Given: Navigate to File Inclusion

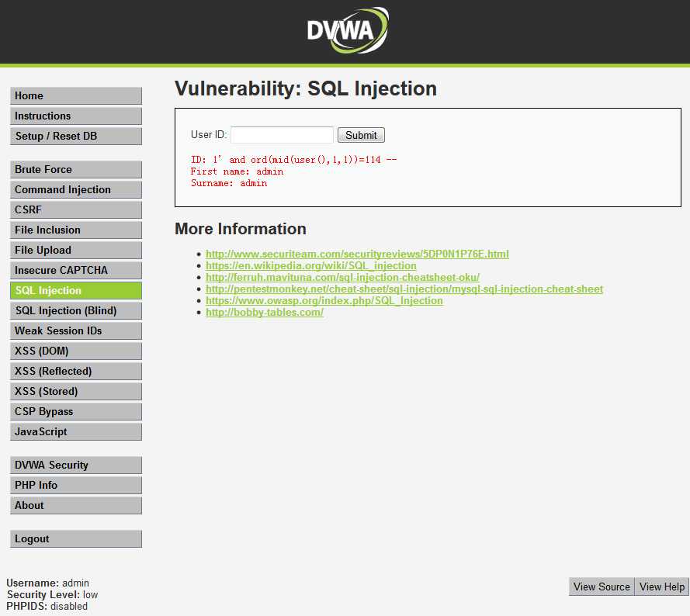Looking at the screenshot, I should pos(76,230).
